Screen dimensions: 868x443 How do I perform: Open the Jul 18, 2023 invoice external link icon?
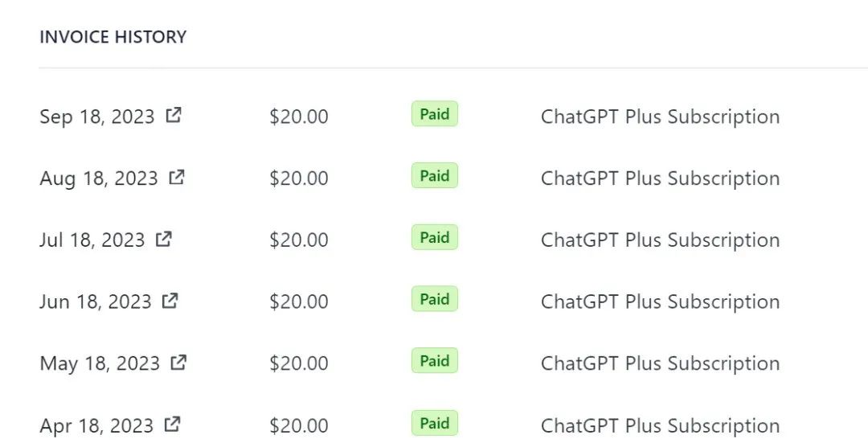[164, 240]
